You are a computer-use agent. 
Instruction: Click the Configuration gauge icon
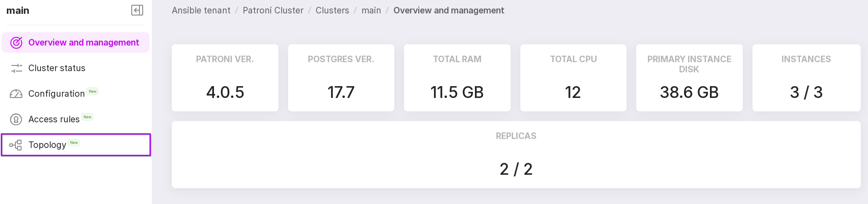pyautogui.click(x=16, y=94)
